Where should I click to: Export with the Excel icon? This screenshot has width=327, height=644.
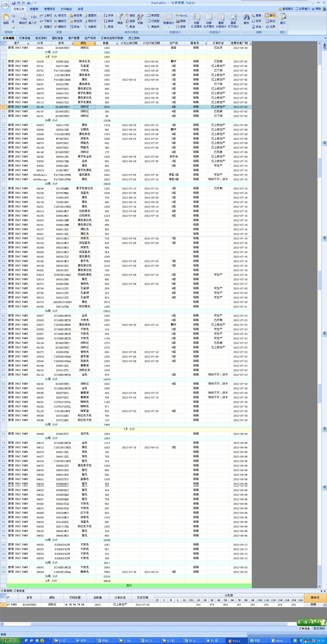coord(181,15)
